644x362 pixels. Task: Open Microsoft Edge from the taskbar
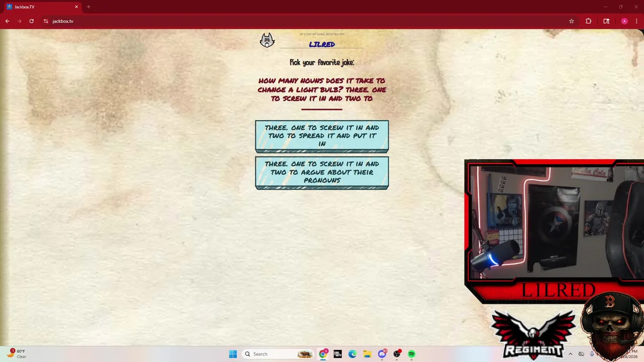(x=352, y=354)
